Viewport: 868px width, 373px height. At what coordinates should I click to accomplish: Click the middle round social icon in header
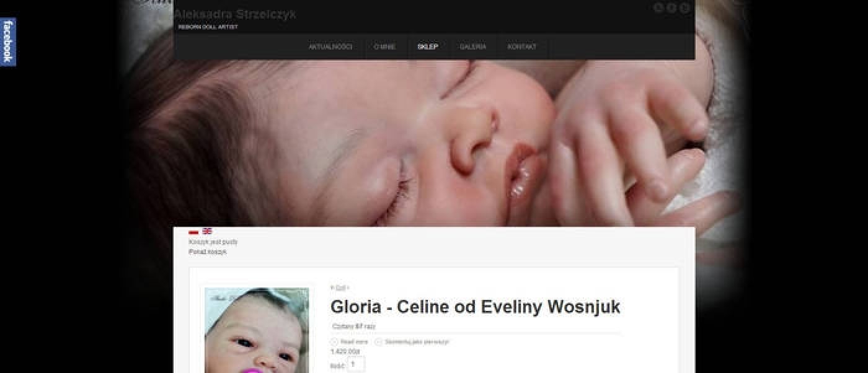tap(671, 8)
